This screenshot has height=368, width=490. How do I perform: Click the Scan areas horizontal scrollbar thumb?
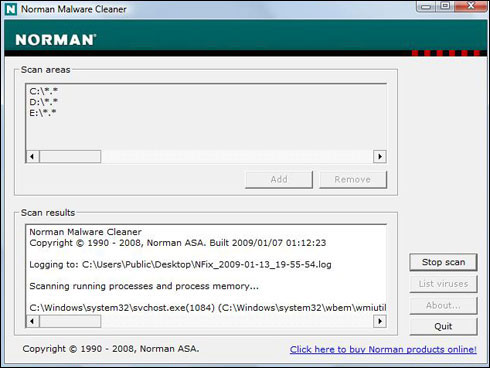pos(70,156)
